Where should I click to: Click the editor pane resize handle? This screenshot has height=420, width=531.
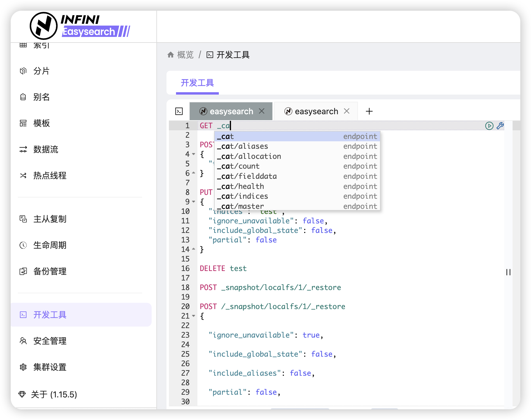coord(508,272)
